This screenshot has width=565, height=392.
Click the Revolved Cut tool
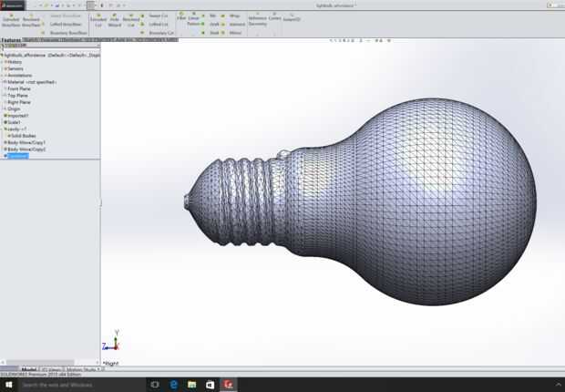pos(131,19)
